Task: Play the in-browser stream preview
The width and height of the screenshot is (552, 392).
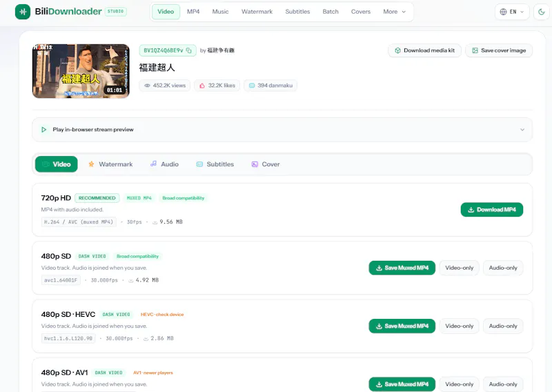Action: (x=43, y=130)
